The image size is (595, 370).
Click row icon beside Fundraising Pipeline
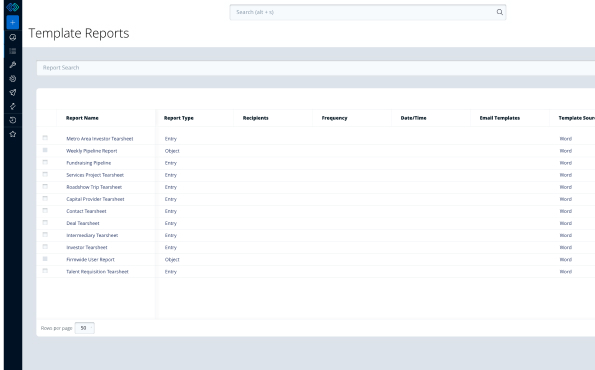click(45, 162)
